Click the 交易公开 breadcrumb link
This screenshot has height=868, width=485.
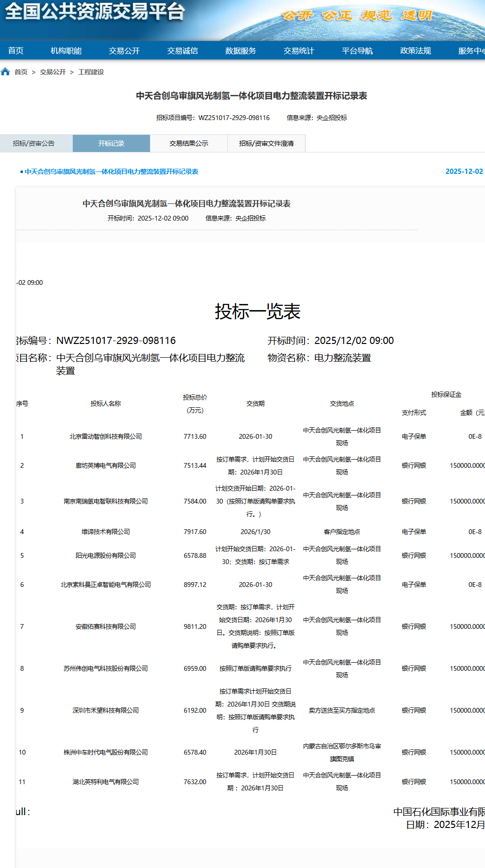53,72
